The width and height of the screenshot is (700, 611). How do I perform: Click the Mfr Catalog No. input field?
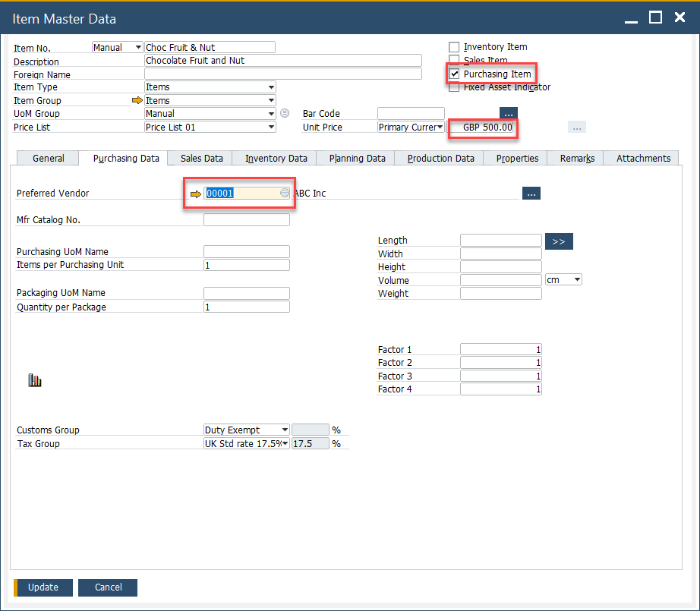(247, 220)
